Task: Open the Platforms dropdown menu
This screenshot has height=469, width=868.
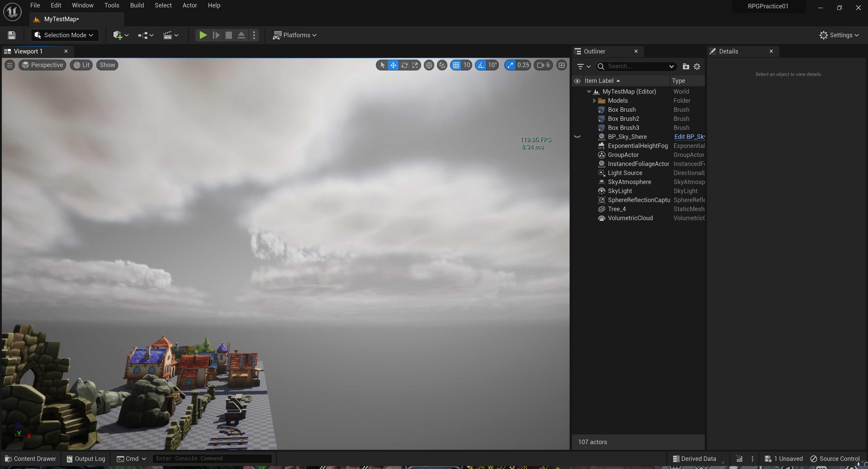Action: point(295,35)
